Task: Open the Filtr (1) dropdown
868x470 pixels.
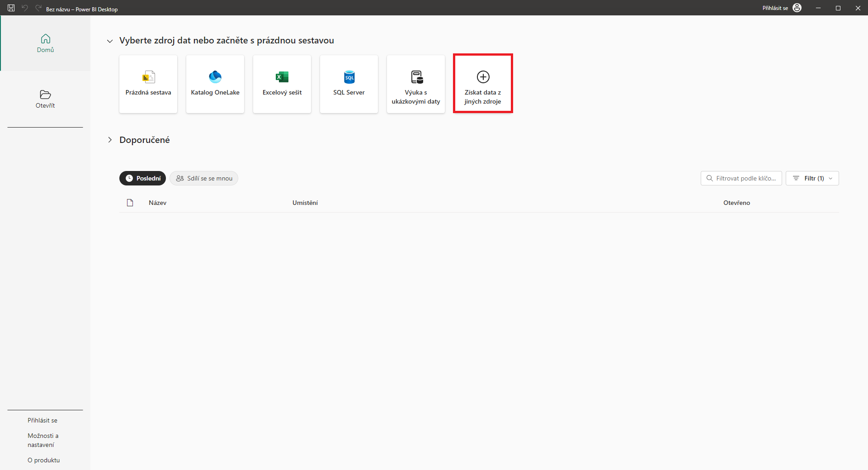Action: tap(812, 178)
